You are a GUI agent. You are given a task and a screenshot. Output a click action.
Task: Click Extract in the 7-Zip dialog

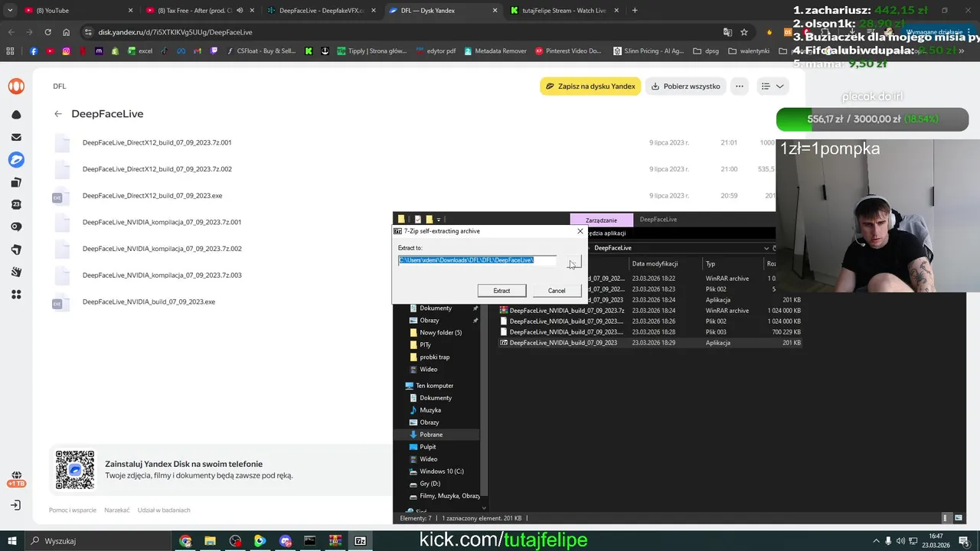(x=501, y=291)
